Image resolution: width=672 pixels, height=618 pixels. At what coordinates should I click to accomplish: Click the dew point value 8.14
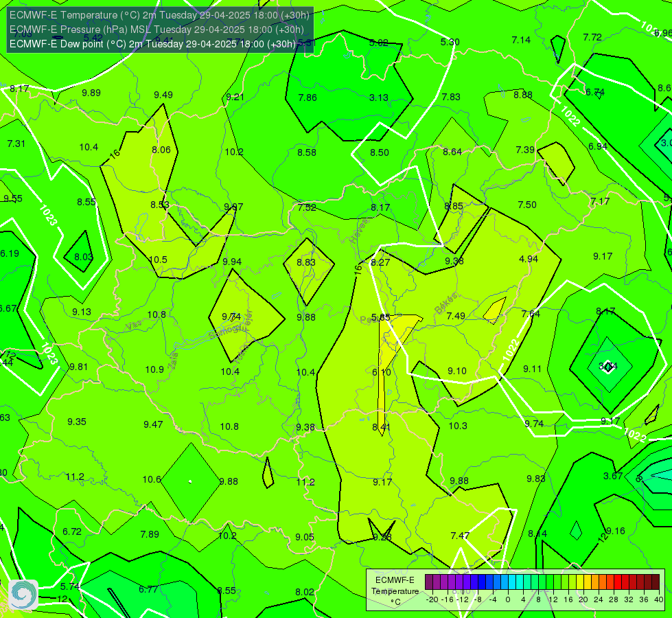point(537,534)
